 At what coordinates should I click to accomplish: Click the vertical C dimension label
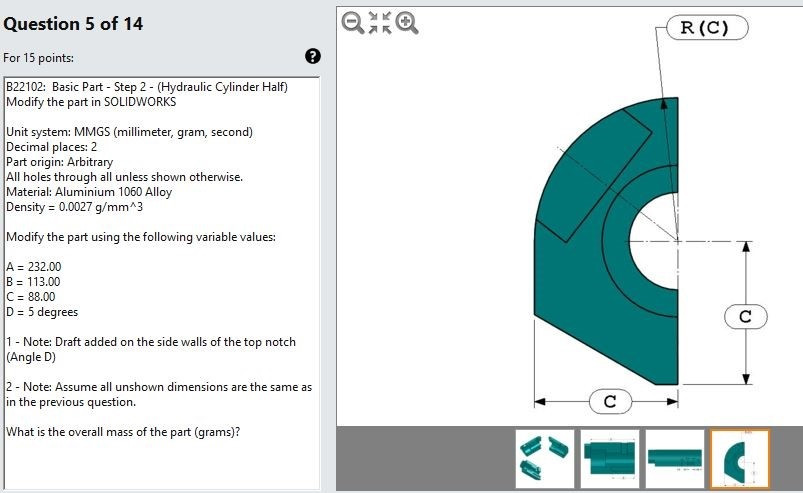[746, 317]
